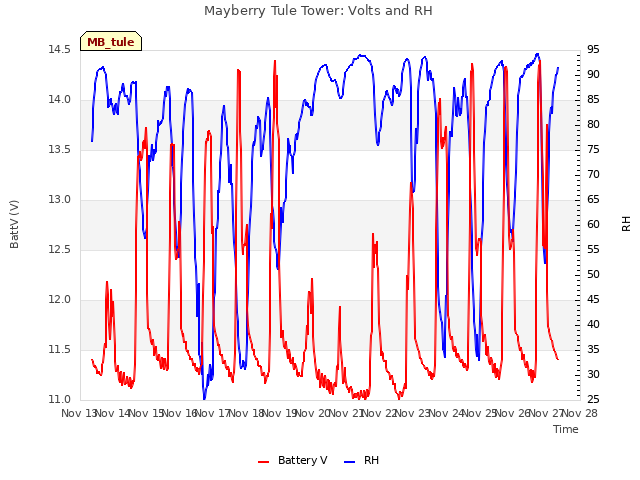
Task: Click the RH legend label text
Action: pyautogui.click(x=371, y=460)
